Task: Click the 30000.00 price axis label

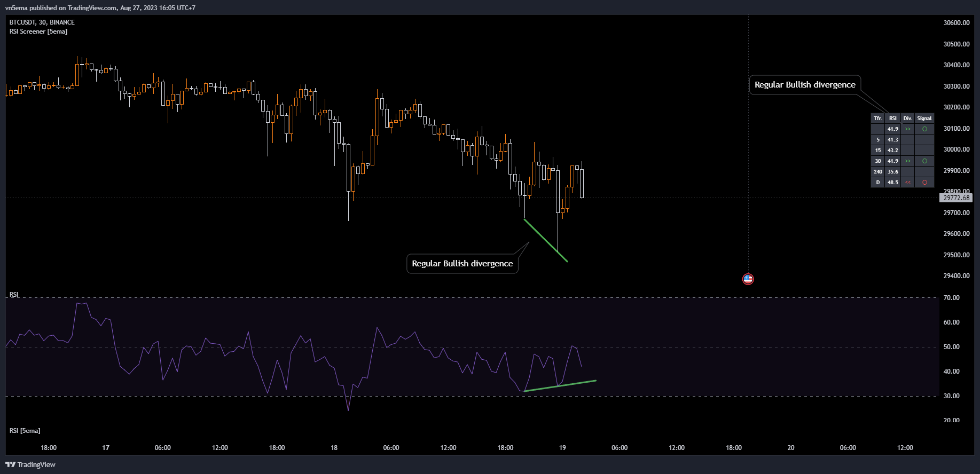Action: click(957, 149)
